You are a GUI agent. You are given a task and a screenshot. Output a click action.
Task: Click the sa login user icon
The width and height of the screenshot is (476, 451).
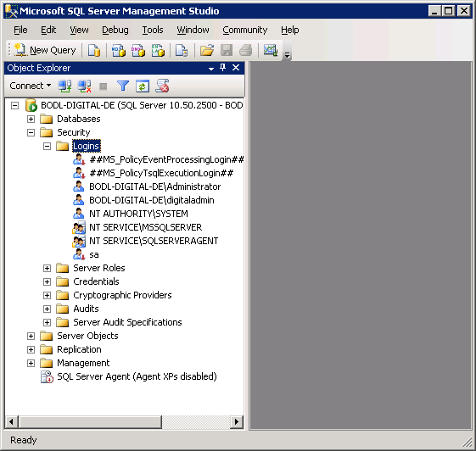pos(79,254)
